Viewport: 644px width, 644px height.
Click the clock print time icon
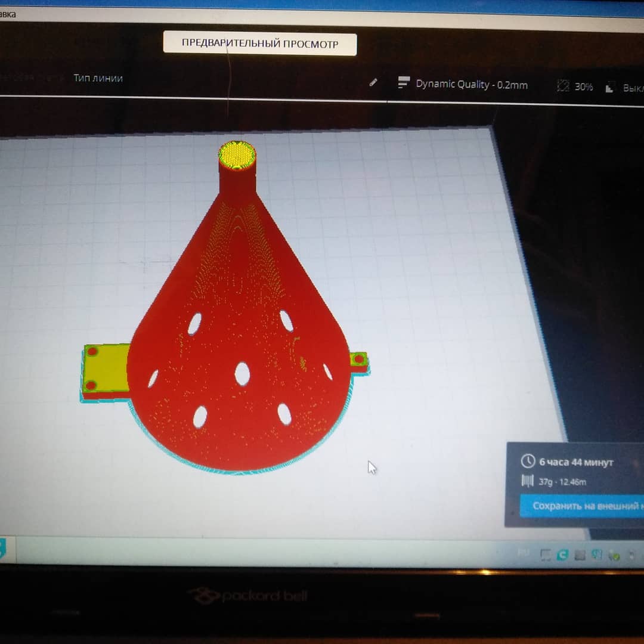(528, 461)
